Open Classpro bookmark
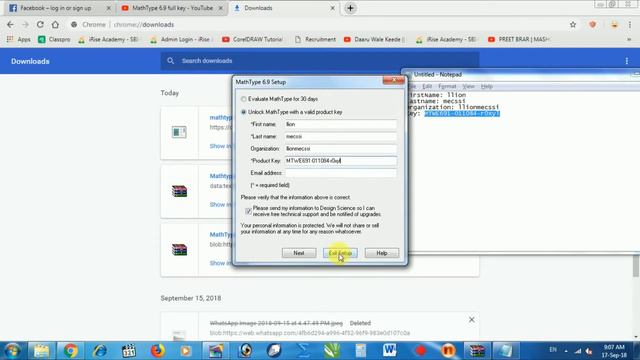Image resolution: width=640 pixels, height=360 pixels. (x=54, y=40)
